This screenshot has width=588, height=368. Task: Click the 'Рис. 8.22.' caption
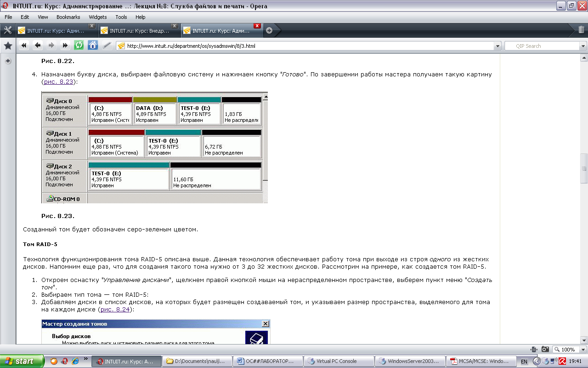click(58, 60)
